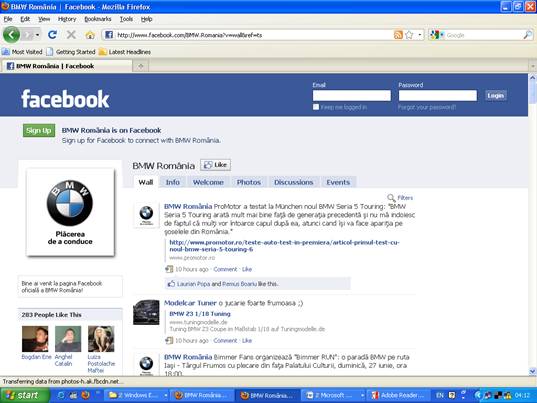Click the facebook logo in the header
The width and height of the screenshot is (537, 403).
[x=65, y=99]
